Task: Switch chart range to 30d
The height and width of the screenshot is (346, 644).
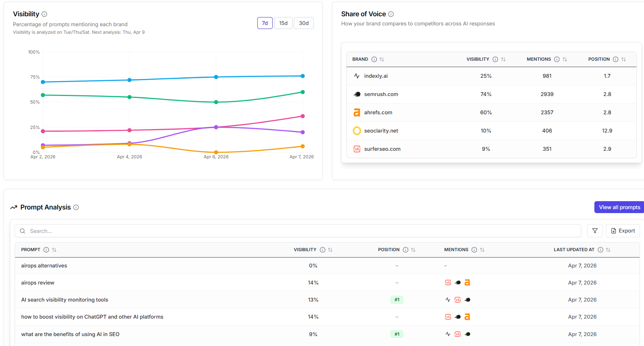Action: (x=304, y=23)
